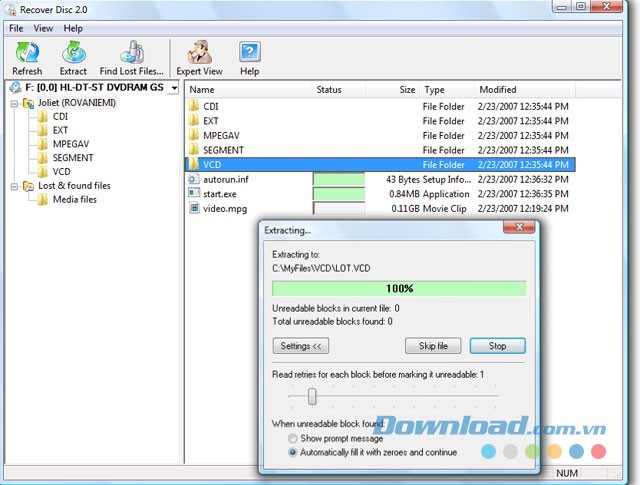Sort by the Type column header

447,90
